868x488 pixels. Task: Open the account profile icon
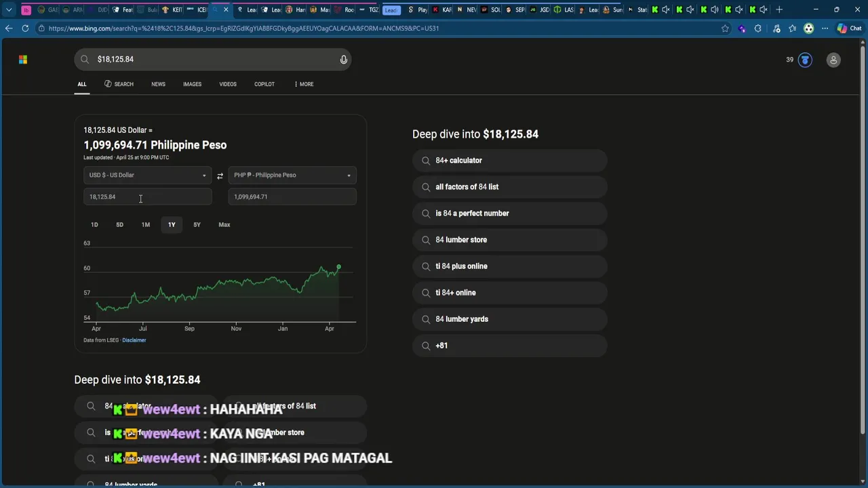click(833, 60)
